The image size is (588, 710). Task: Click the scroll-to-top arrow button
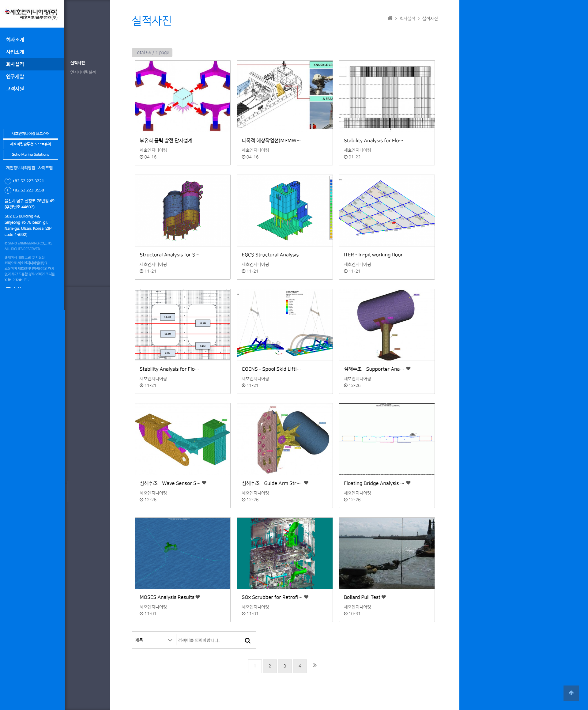(571, 693)
